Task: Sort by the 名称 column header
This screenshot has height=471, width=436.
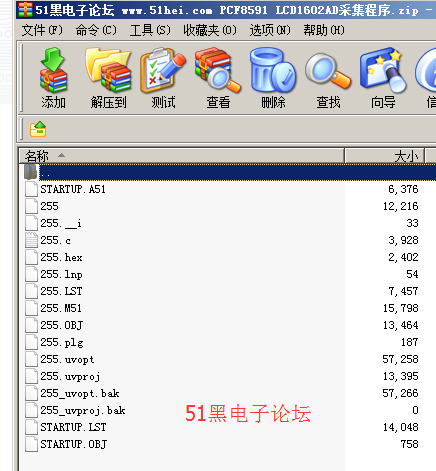Action: (x=182, y=156)
